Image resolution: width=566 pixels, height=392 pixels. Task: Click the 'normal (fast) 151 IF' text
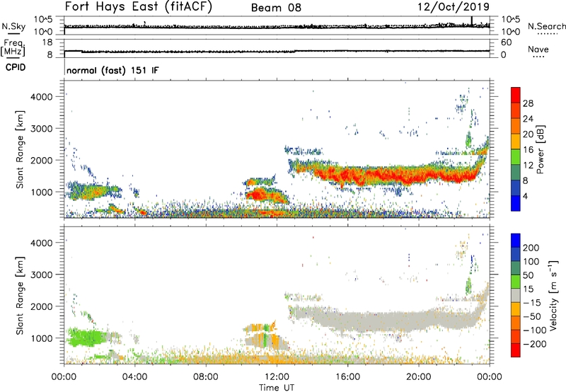(x=112, y=70)
